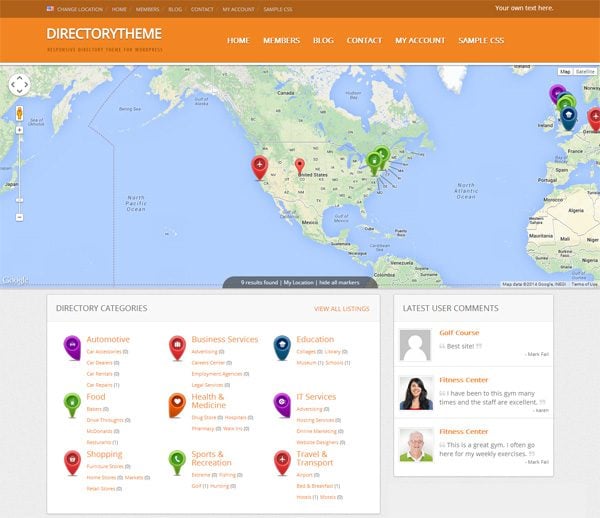The width and height of the screenshot is (600, 518).
Task: Click Sample CSS in the small top bar
Action: click(x=278, y=9)
